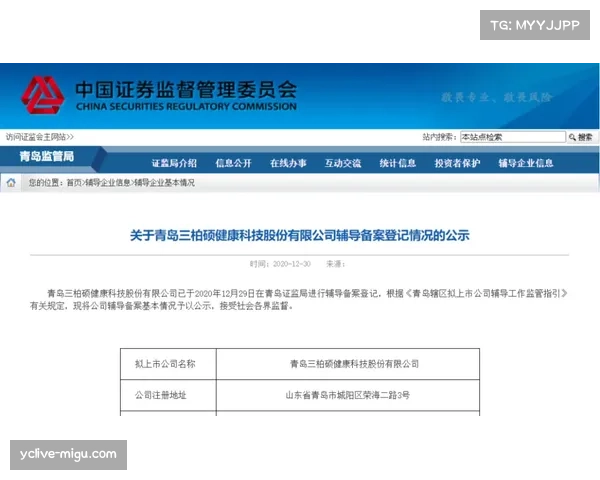Open 辅导企业信息 breadcrumb link
The width and height of the screenshot is (600, 480).
click(108, 183)
